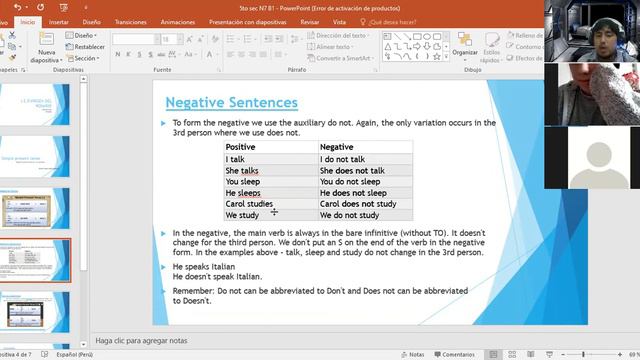Start presentation from beginning icon in title bar
The width and height of the screenshot is (640, 360).
pos(63,7)
